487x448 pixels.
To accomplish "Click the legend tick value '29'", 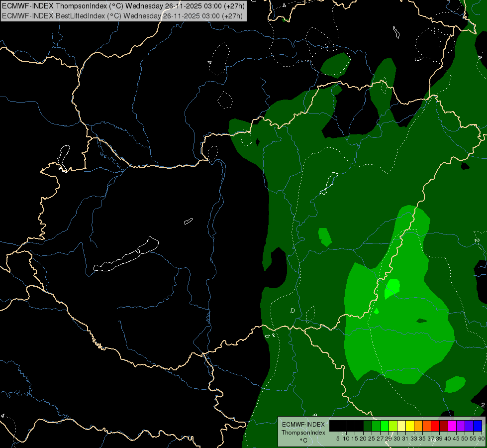I will 389,439.
